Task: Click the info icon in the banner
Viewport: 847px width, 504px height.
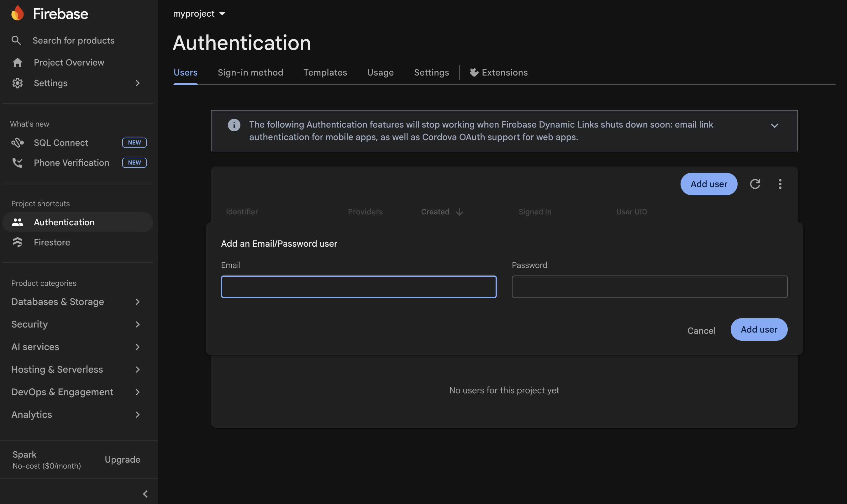Action: [234, 125]
